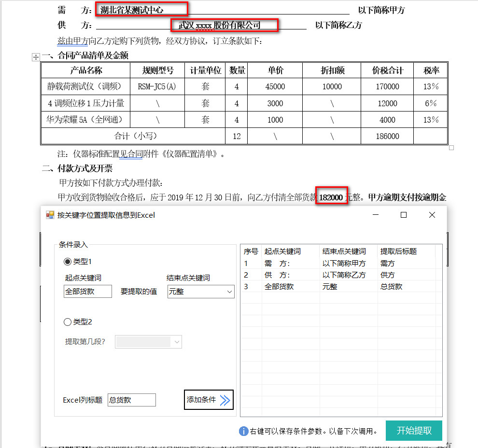478x448 pixels.
Task: Click the 186000 sum cell
Action: [387, 136]
